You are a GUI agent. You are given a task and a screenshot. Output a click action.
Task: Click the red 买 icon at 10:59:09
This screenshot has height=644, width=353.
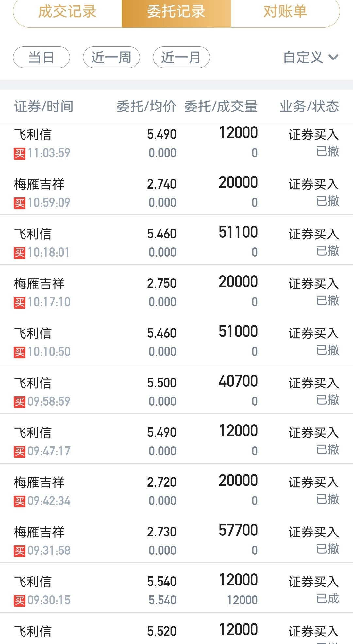pos(20,203)
